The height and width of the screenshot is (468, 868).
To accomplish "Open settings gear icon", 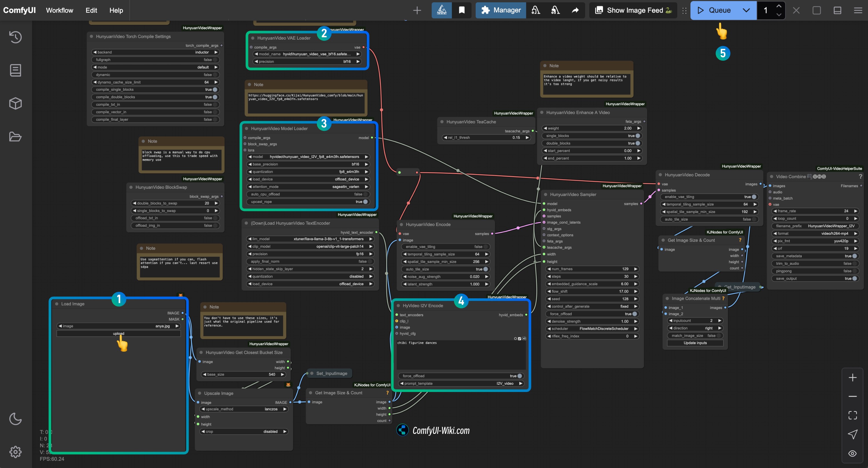I will 16,452.
